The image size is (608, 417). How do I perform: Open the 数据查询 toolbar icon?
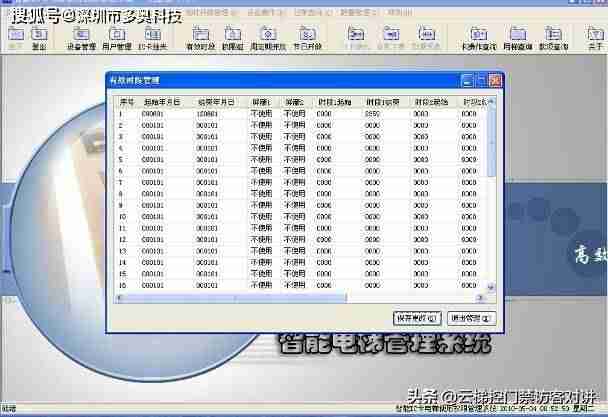click(553, 38)
